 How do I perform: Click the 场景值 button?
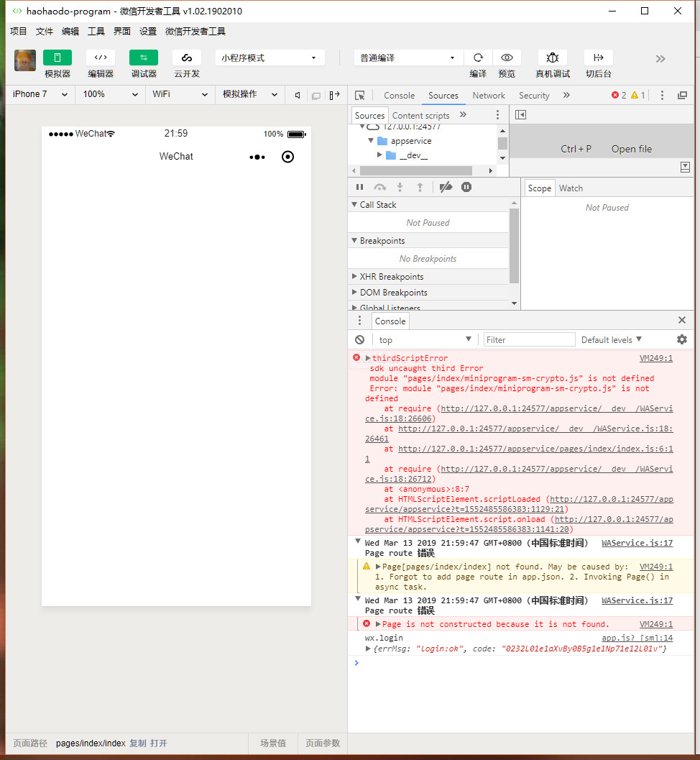(x=273, y=743)
